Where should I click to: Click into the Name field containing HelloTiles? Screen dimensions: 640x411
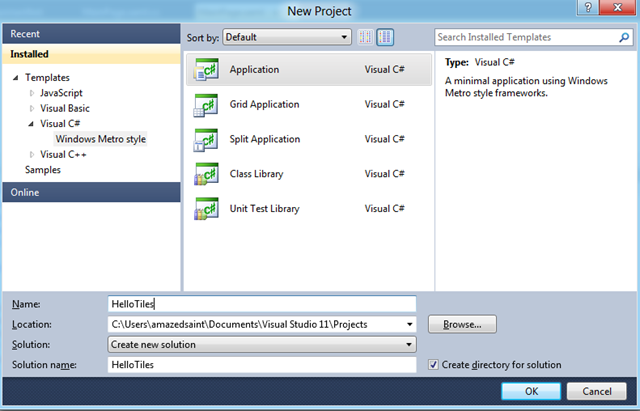262,304
